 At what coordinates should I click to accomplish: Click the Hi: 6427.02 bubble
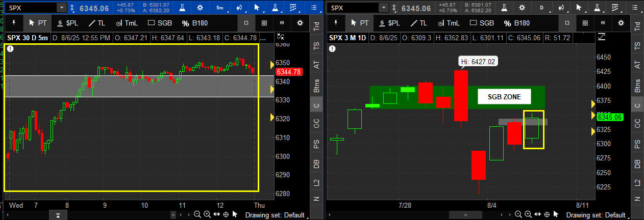[x=478, y=61]
